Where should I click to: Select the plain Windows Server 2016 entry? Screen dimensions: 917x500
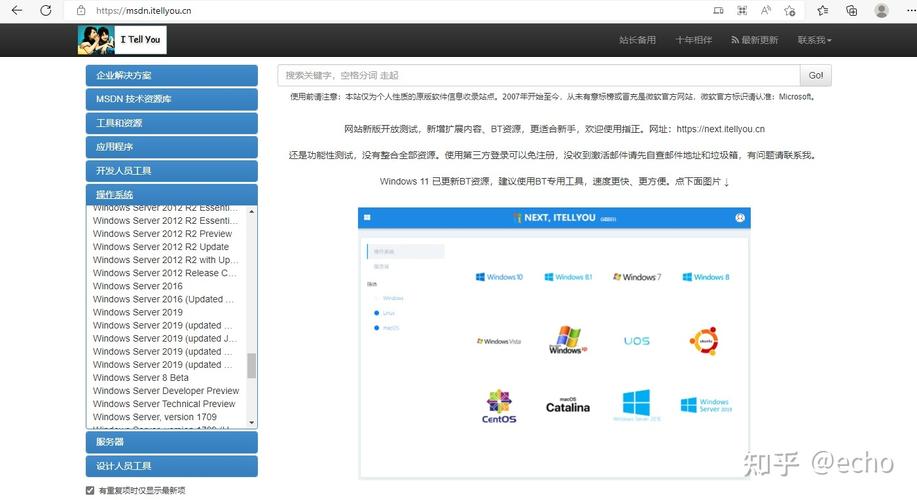point(137,286)
